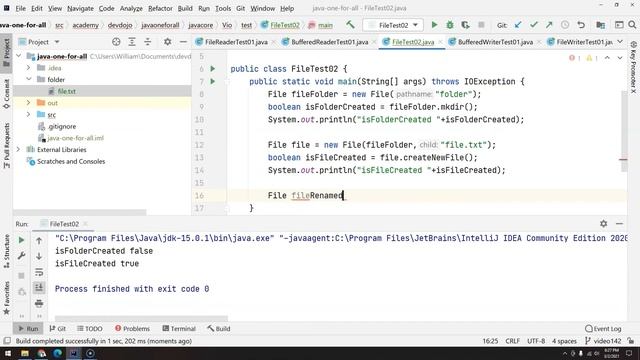This screenshot has height=360, width=640.
Task: Push commits with the Git arrow icon
Action: [549, 25]
